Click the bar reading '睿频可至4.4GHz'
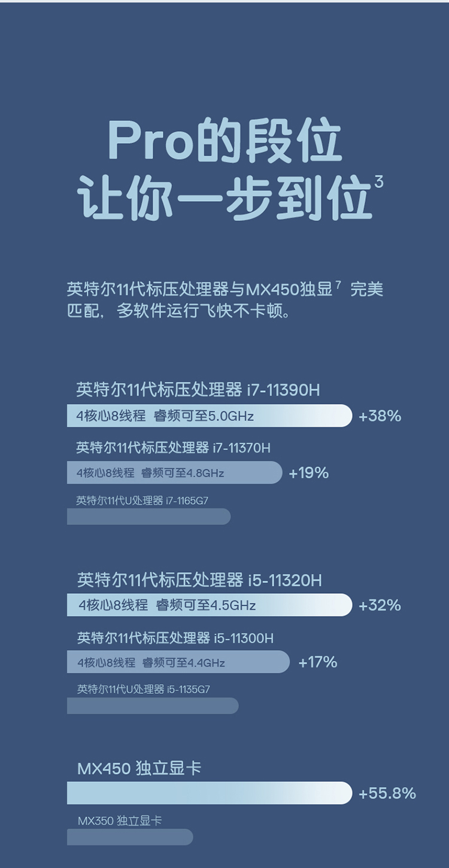Viewport: 449px width, 868px height. pos(178,662)
